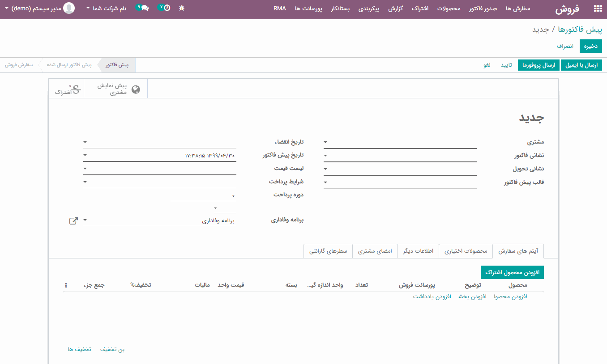Switch to the اطلاعات دیگر tab
Image resolution: width=607 pixels, height=364 pixels.
pyautogui.click(x=418, y=251)
